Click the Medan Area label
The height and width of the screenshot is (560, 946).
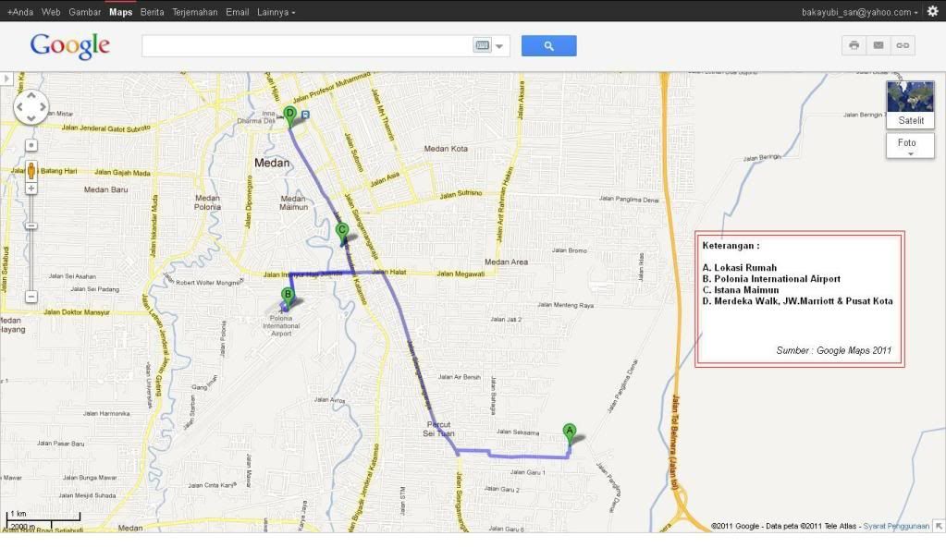tap(506, 262)
